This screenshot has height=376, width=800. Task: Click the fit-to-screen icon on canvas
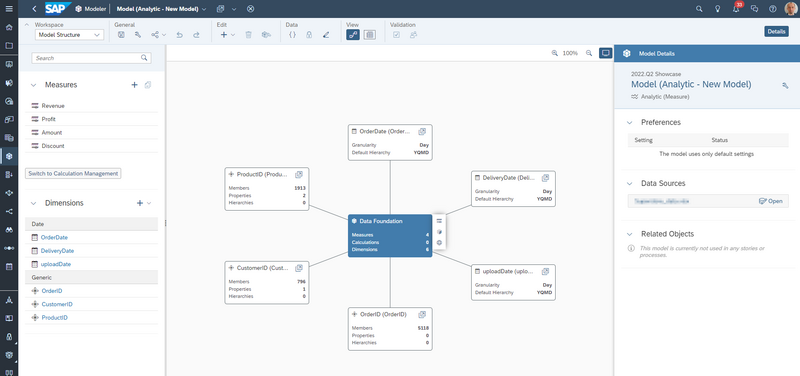coord(606,53)
